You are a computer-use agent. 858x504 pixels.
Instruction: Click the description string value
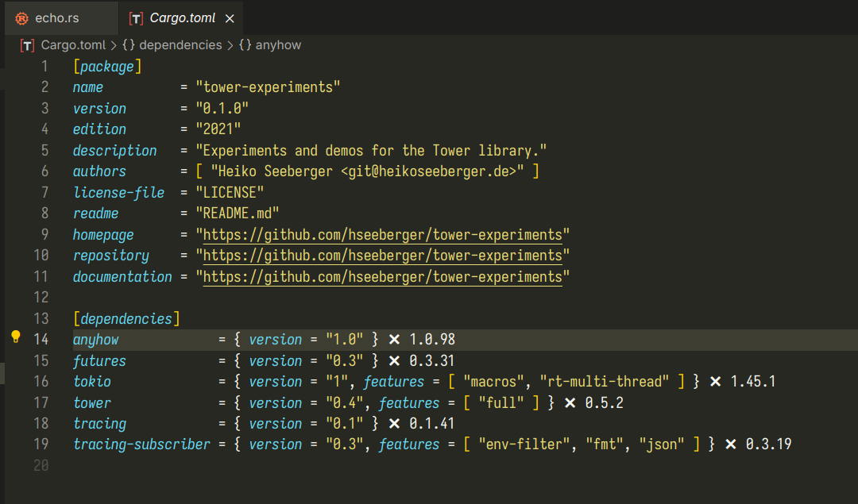[371, 150]
